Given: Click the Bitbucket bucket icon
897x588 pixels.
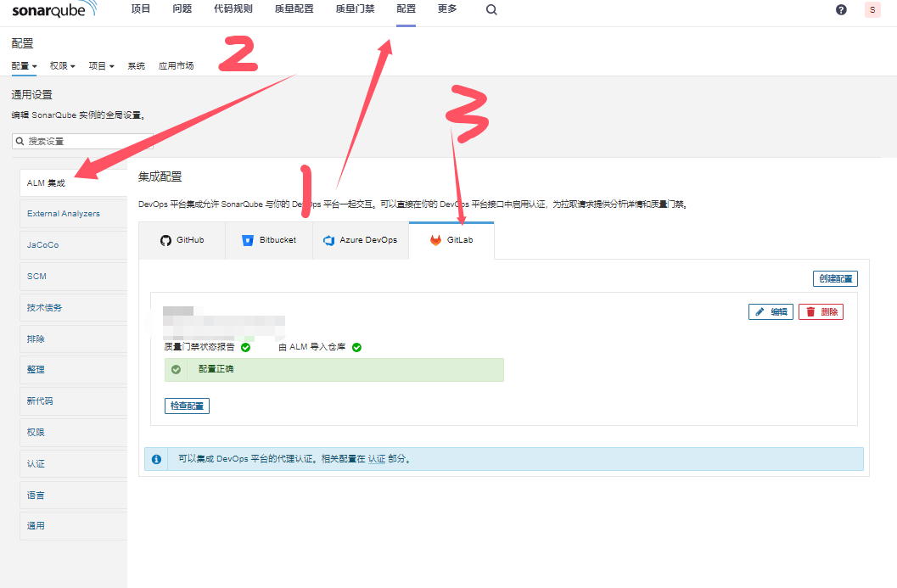Looking at the screenshot, I should 248,240.
